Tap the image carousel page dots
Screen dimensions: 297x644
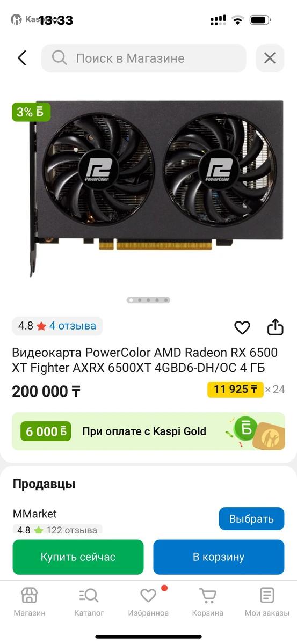[x=148, y=300]
